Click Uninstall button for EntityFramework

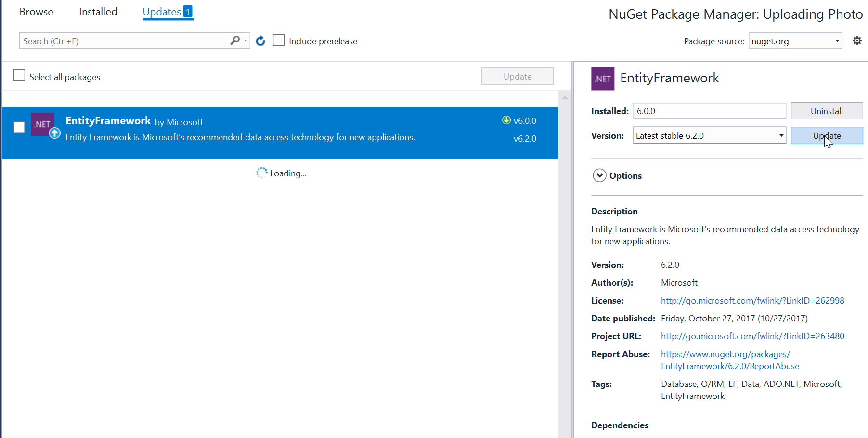(826, 111)
